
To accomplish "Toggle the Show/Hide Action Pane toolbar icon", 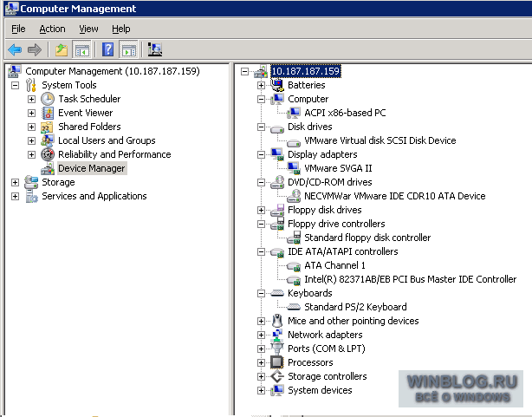I will [128, 50].
